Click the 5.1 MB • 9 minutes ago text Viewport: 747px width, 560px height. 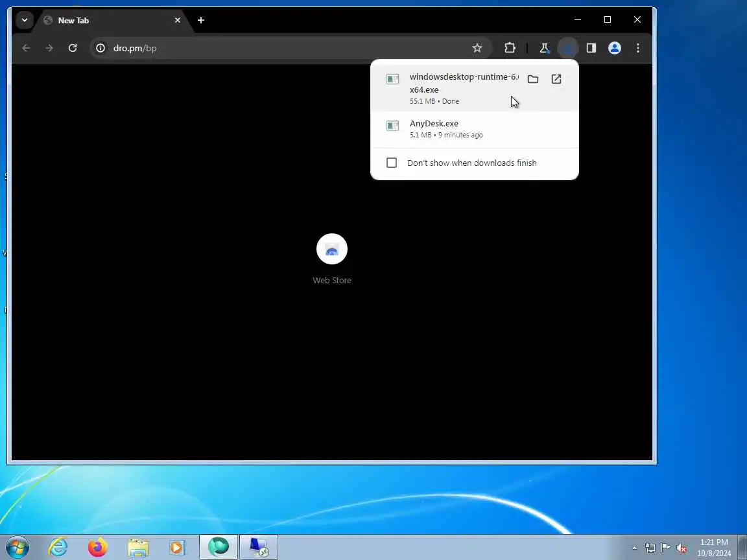coord(446,135)
